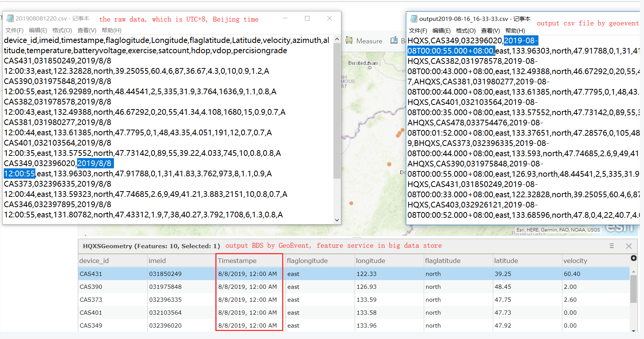Click the flaglatitude cell in the CAS390 row
Viewport: 644px width, 339px height.
pos(458,287)
